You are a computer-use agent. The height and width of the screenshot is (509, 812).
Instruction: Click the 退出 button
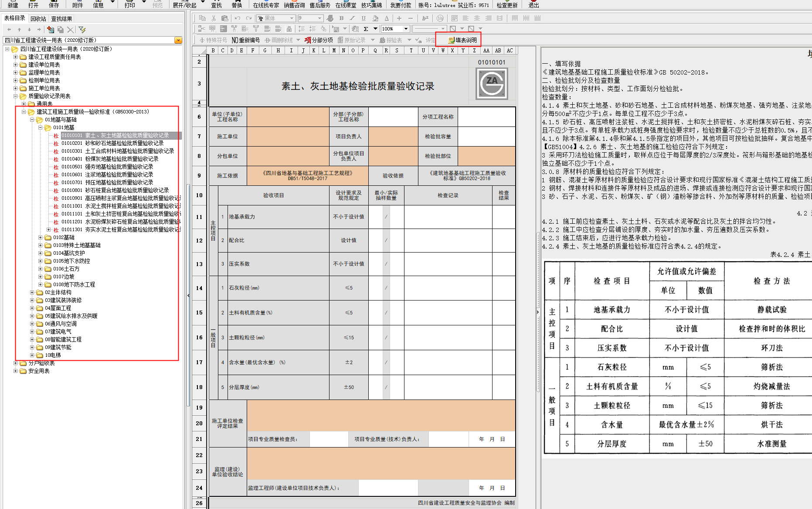click(534, 5)
